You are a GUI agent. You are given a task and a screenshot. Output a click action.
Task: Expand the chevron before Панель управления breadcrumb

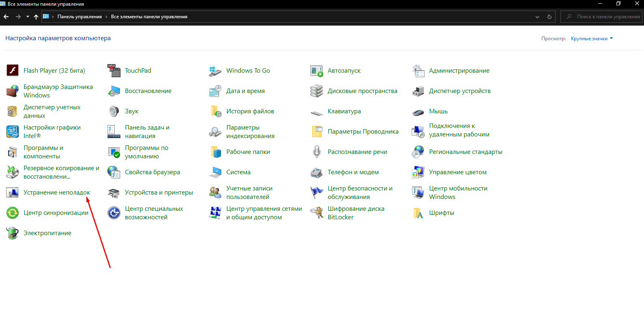[53, 17]
